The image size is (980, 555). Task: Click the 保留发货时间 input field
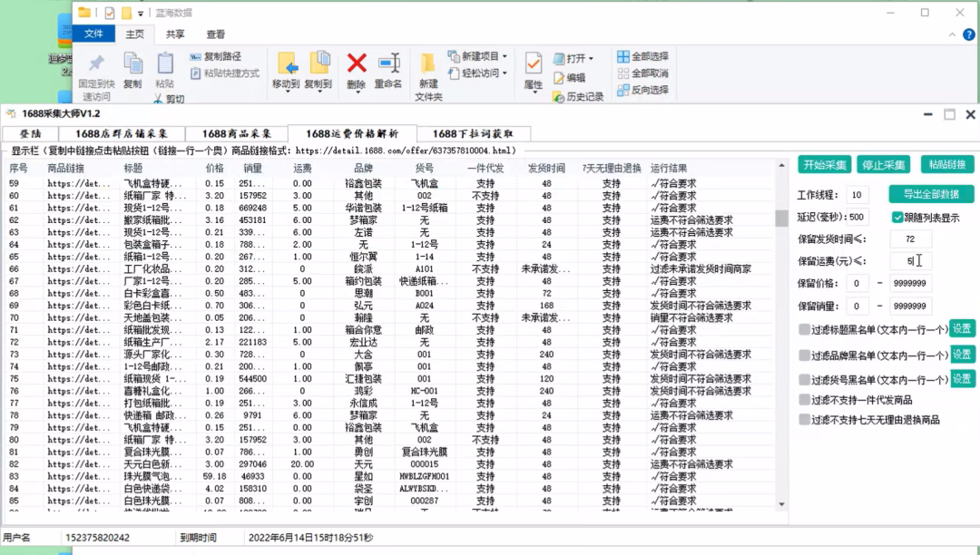pos(910,239)
